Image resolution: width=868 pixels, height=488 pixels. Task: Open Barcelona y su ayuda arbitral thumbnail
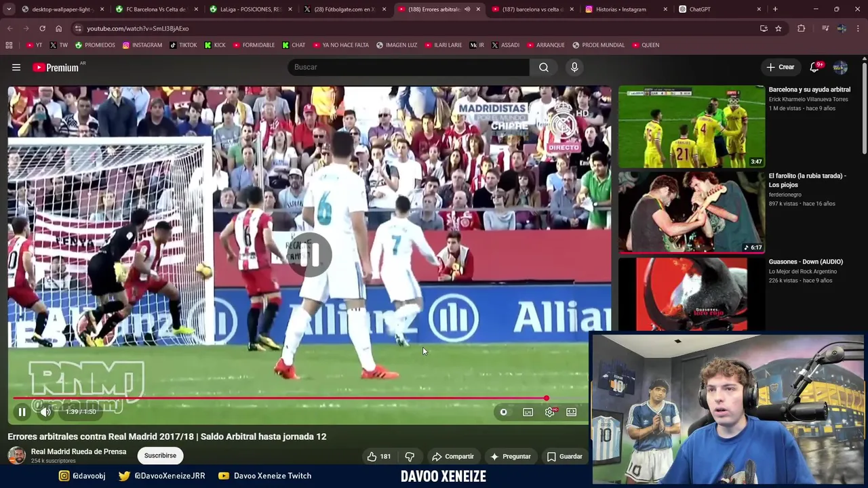(691, 126)
